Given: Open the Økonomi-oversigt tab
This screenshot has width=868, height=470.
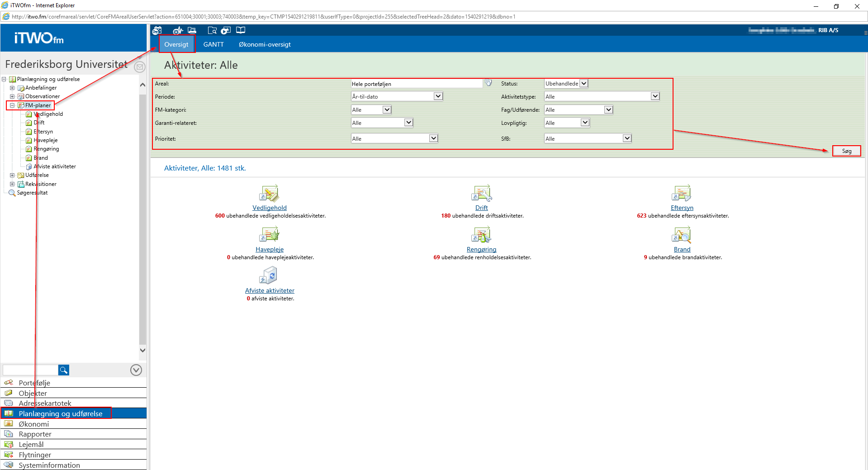Looking at the screenshot, I should [265, 44].
